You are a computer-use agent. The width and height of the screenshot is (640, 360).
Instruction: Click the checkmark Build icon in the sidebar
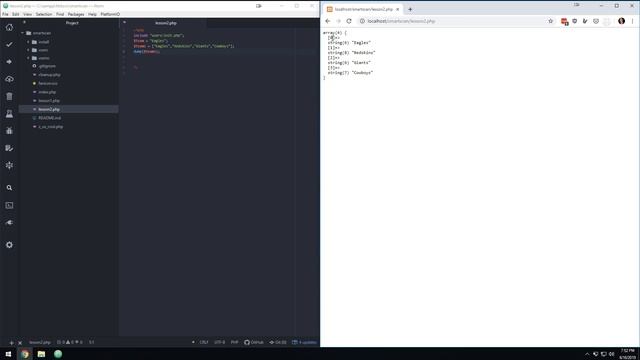9,44
